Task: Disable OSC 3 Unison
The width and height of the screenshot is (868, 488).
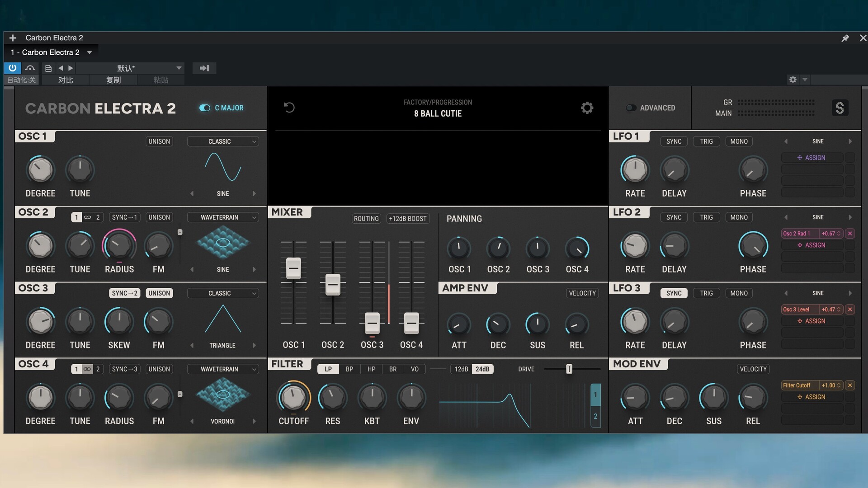Action: [x=159, y=293]
